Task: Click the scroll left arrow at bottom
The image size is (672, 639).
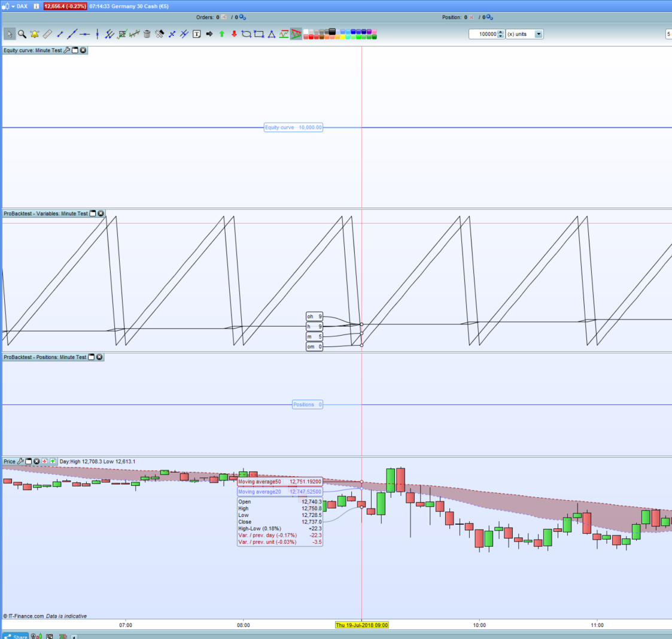Action: click(x=74, y=637)
